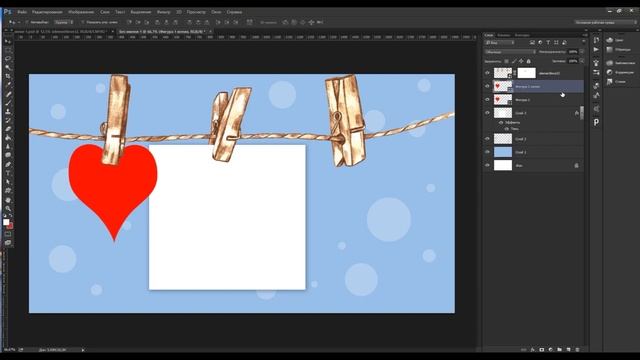Screen dimensions: 640x360
Task: Toggle Тень effect visibility on Слой 3
Action: (x=507, y=129)
